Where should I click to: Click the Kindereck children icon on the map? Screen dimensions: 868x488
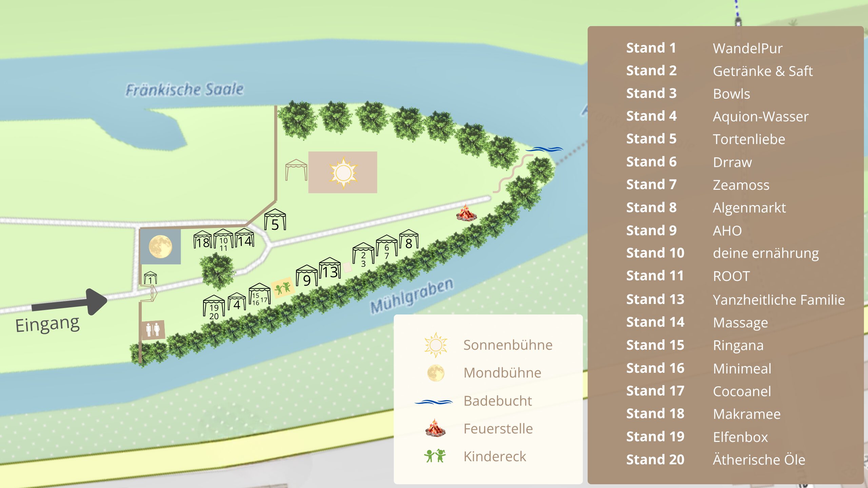coord(282,288)
